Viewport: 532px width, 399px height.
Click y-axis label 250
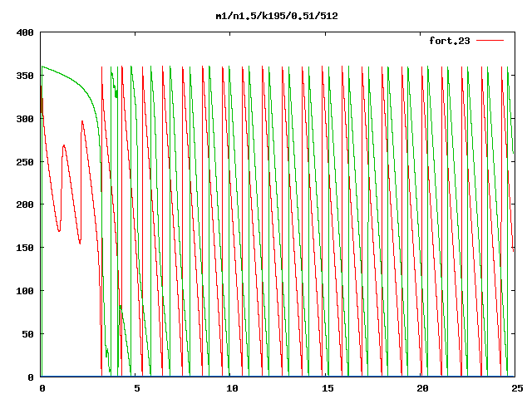25,162
